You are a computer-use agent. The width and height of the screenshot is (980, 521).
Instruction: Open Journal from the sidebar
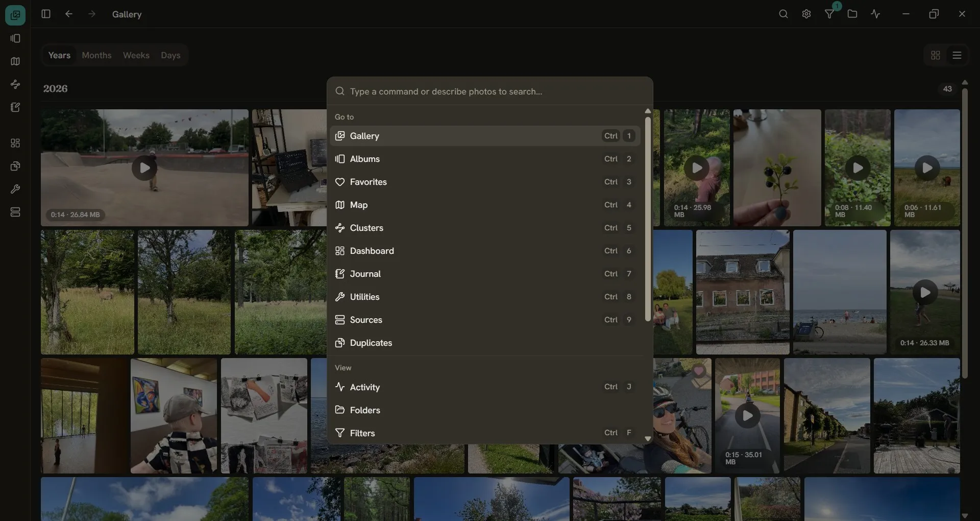tap(15, 108)
